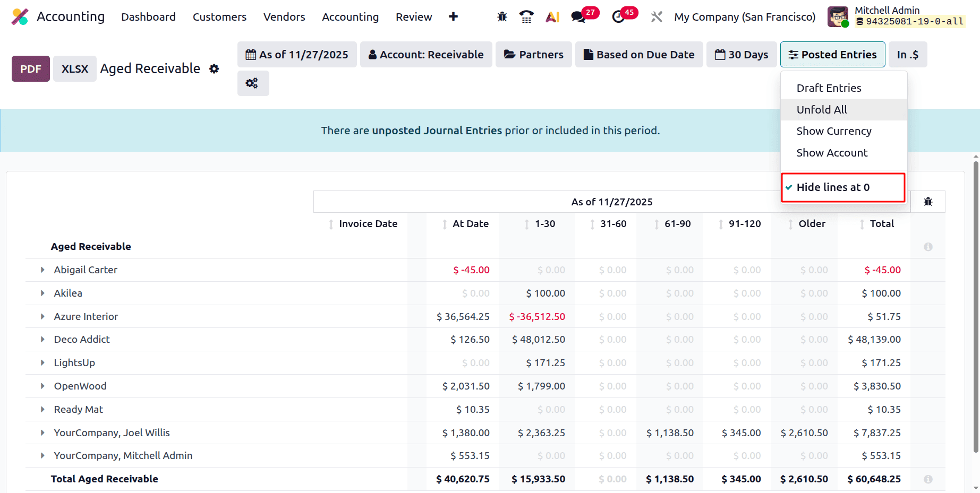This screenshot has height=493, width=980.
Task: Click the gear icon beside Aged Receivable title
Action: coord(214,68)
